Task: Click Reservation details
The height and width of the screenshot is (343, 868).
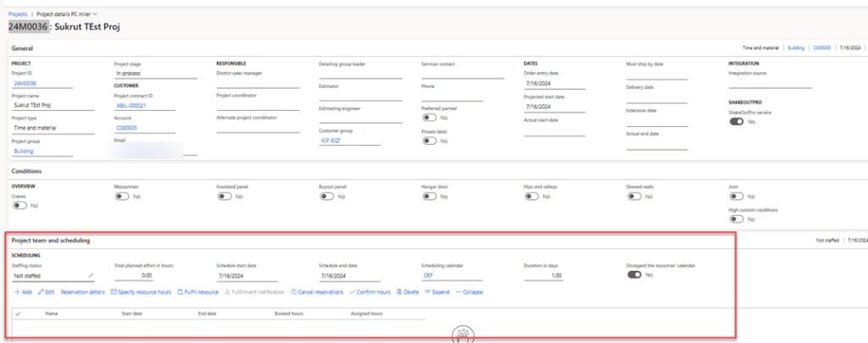Action: point(82,291)
